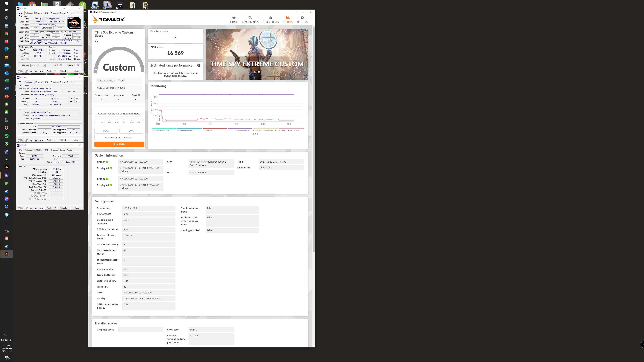Open File Explorer from the taskbar
This screenshot has height=362, width=644.
(x=7, y=57)
